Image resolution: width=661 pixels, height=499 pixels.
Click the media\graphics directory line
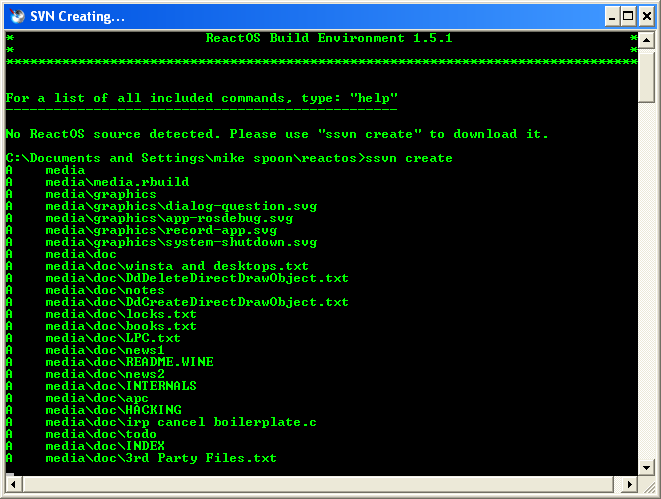(81, 194)
